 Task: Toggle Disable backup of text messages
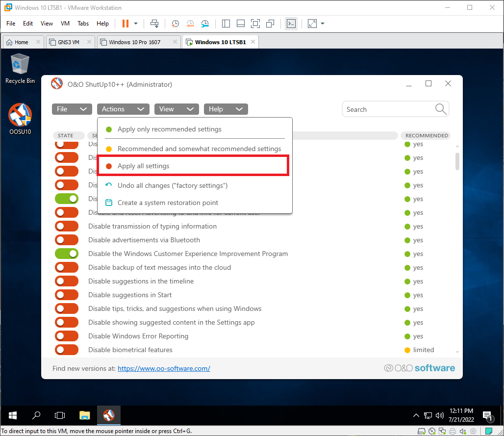(x=67, y=267)
